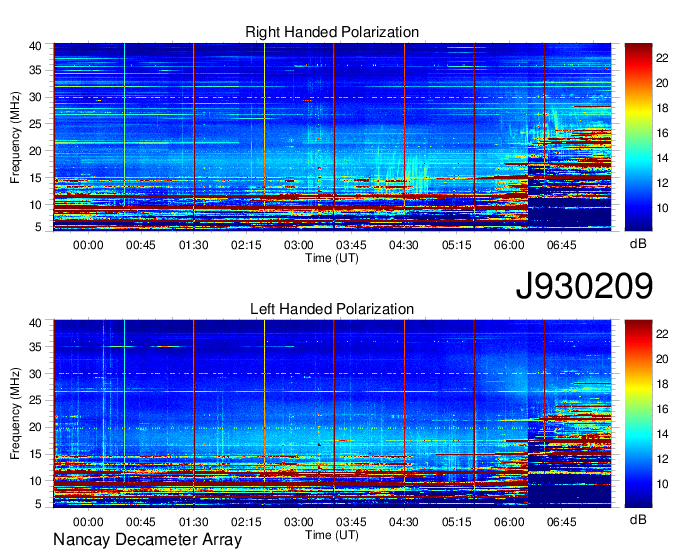Click the "40" frequency tick of the left-handed plot
Image resolution: width=680 pixels, height=552 pixels.
coord(35,323)
